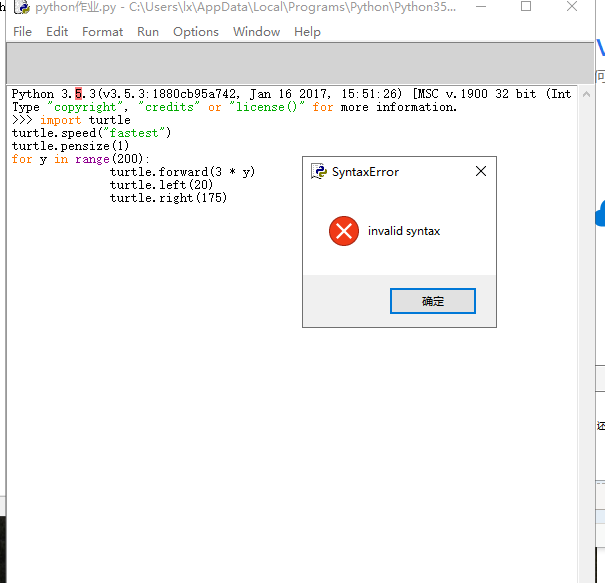Image resolution: width=605 pixels, height=583 pixels.
Task: Click the turtle.right(175) line
Action: (168, 198)
